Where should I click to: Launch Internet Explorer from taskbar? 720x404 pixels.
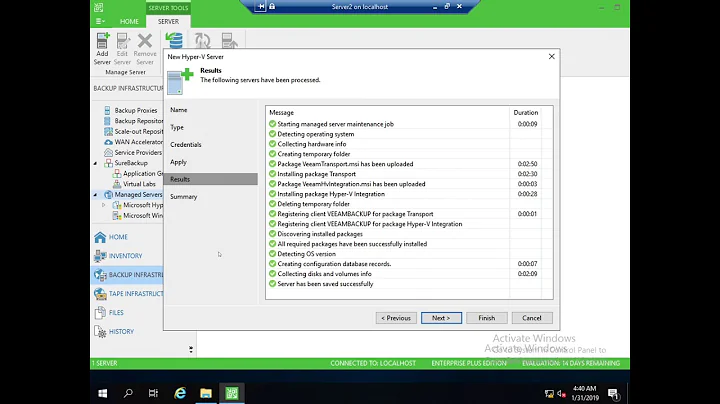[x=180, y=393]
